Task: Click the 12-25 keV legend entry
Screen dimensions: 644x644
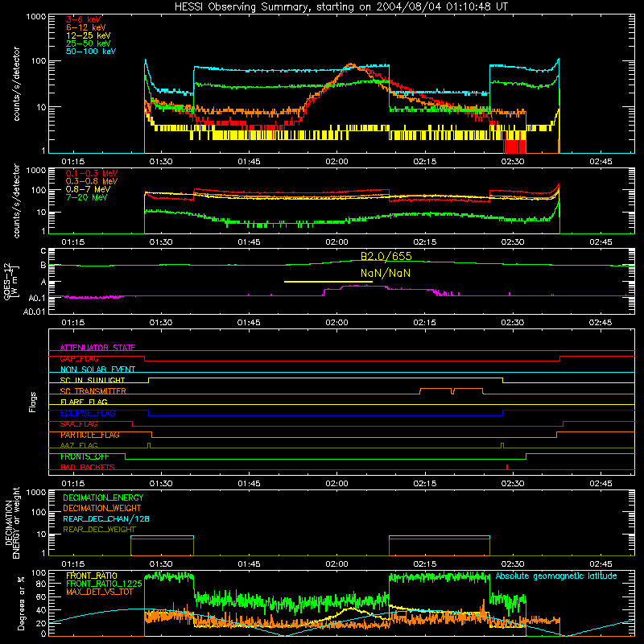Action: (x=89, y=35)
